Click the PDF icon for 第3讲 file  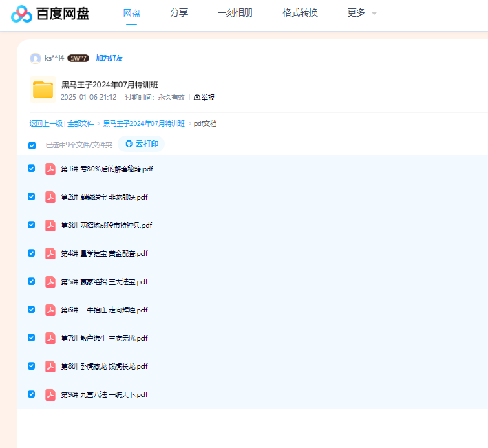50,225
